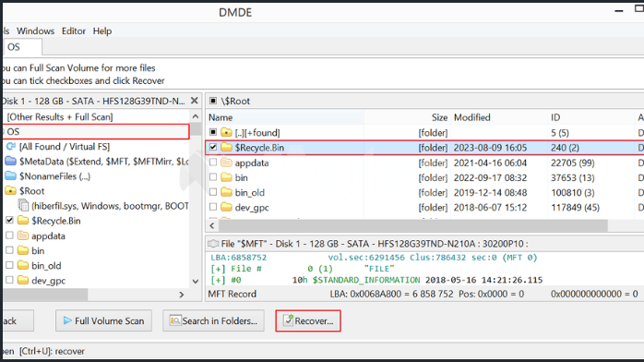Tick the bin checkbox in file list
The width and height of the screenshot is (644, 362).
pos(213,177)
